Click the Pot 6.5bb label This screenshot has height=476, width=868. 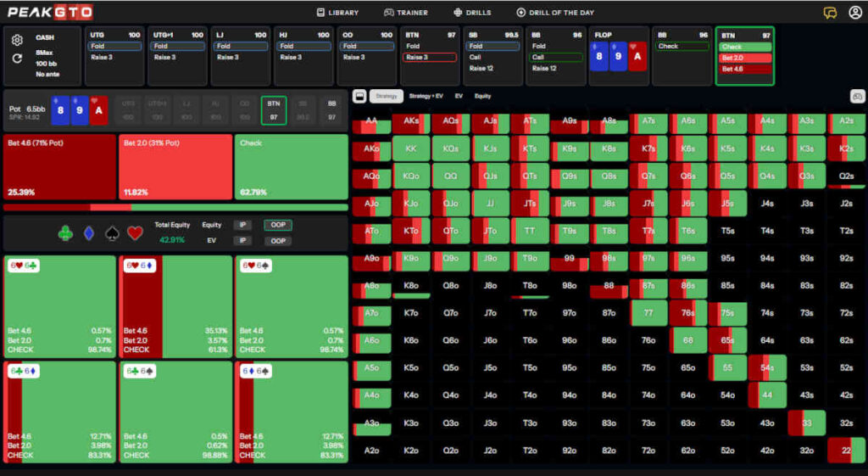[27, 109]
